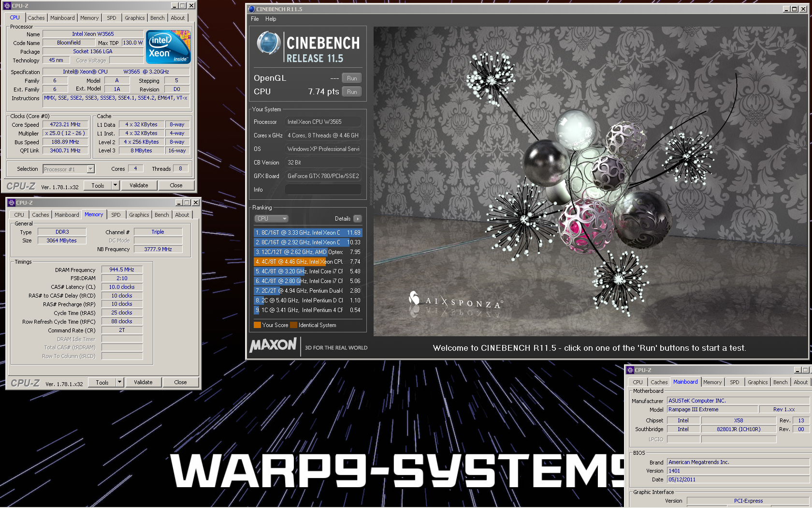
Task: Open Tools dropdown arrow in top CPU-Z window
Action: (x=115, y=185)
